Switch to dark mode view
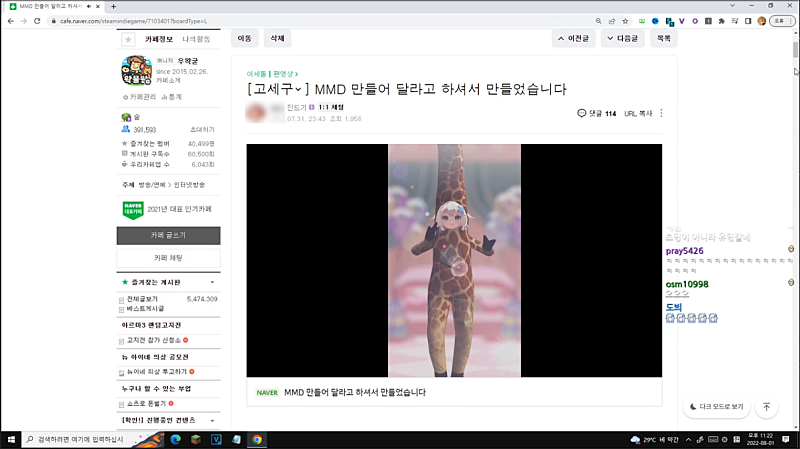The height and width of the screenshot is (449, 800). 716,407
